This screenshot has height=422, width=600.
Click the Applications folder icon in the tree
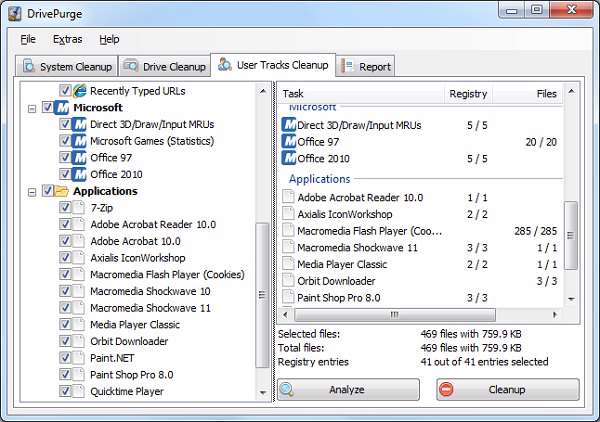62,191
